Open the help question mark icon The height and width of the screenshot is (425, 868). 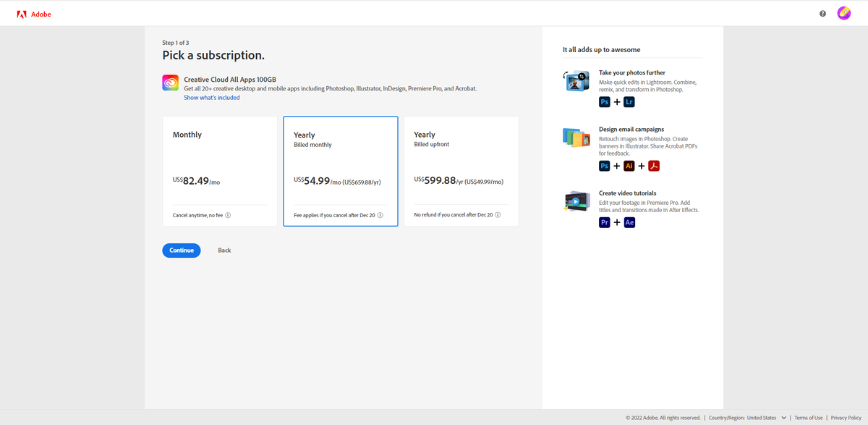point(822,14)
